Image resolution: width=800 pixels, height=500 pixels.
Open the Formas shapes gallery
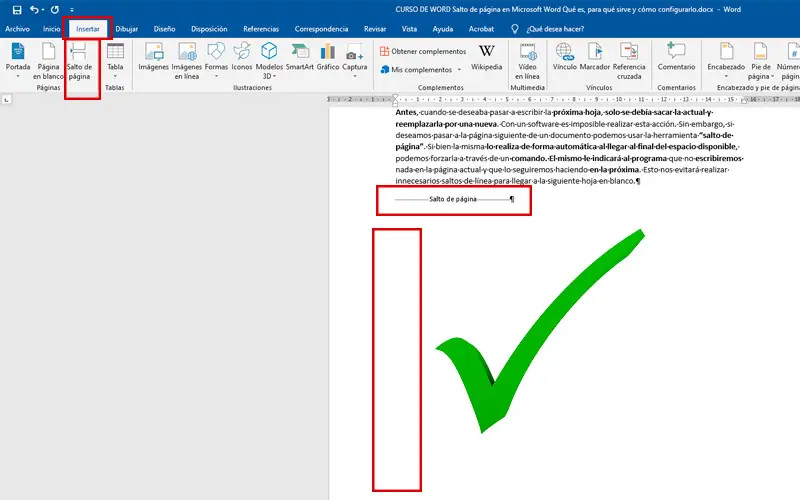(216, 61)
